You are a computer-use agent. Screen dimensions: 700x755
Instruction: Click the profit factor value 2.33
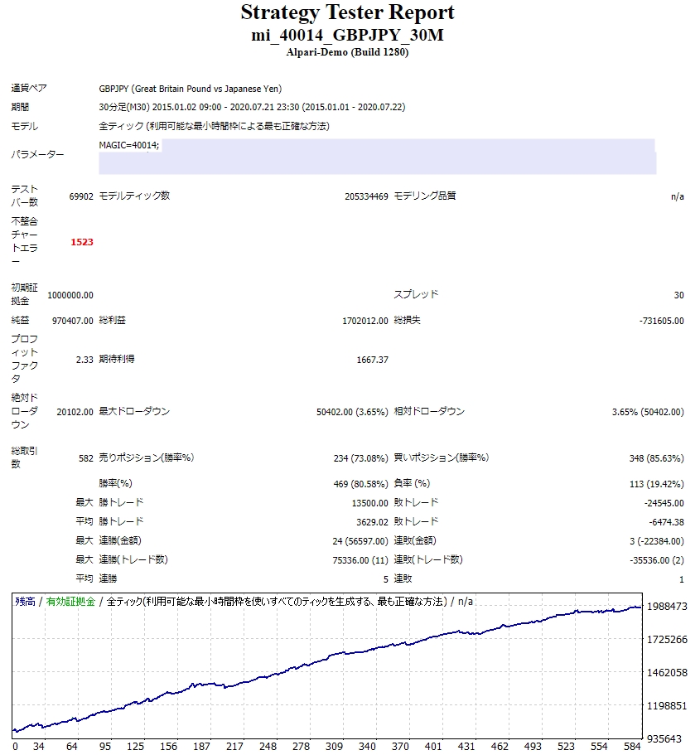(84, 360)
